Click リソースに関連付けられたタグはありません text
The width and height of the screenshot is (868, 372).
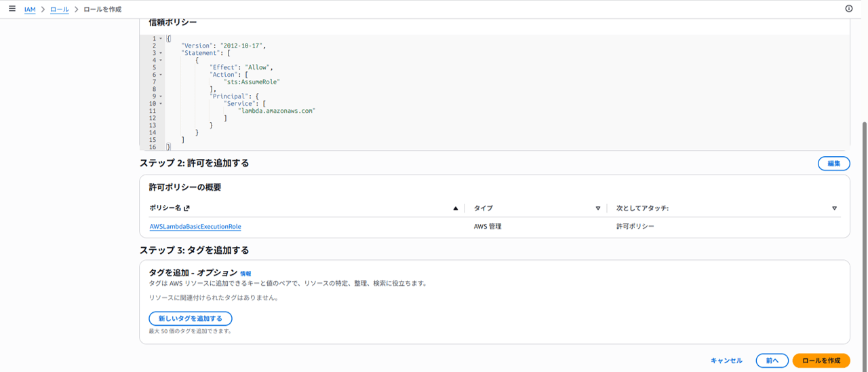[214, 298]
